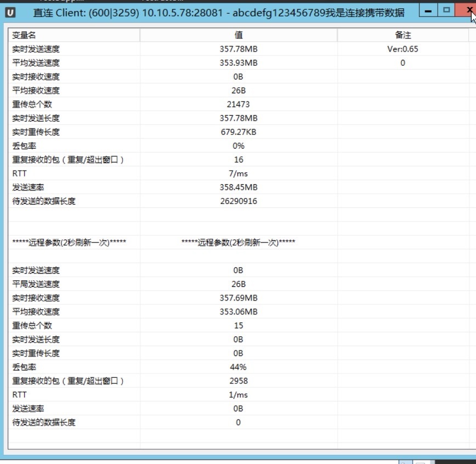Click the remote 丢包率 value 44%
Image resolution: width=476 pixels, height=464 pixels.
239,367
